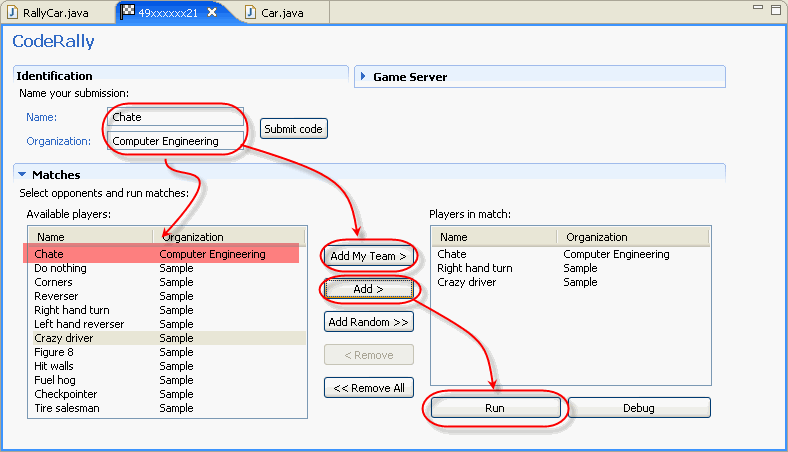
Task: Click the Java file icon on RallyCar.java tab
Action: tap(13, 12)
